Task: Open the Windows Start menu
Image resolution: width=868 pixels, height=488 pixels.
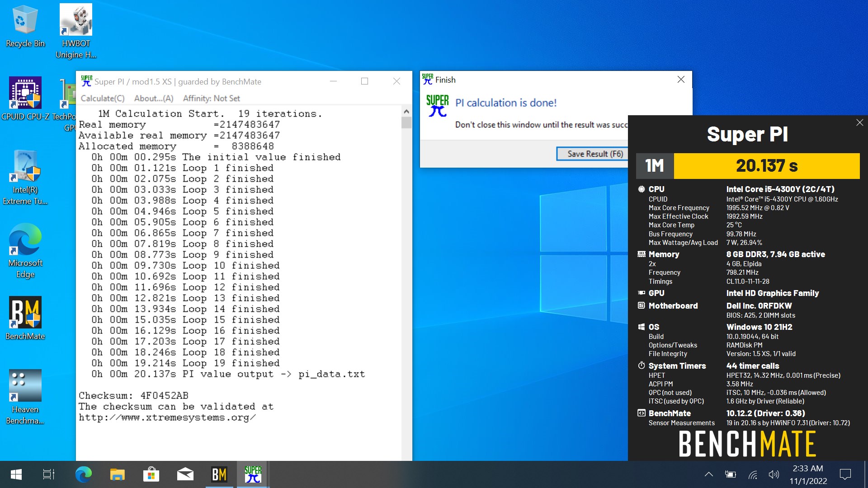Action: 16,474
